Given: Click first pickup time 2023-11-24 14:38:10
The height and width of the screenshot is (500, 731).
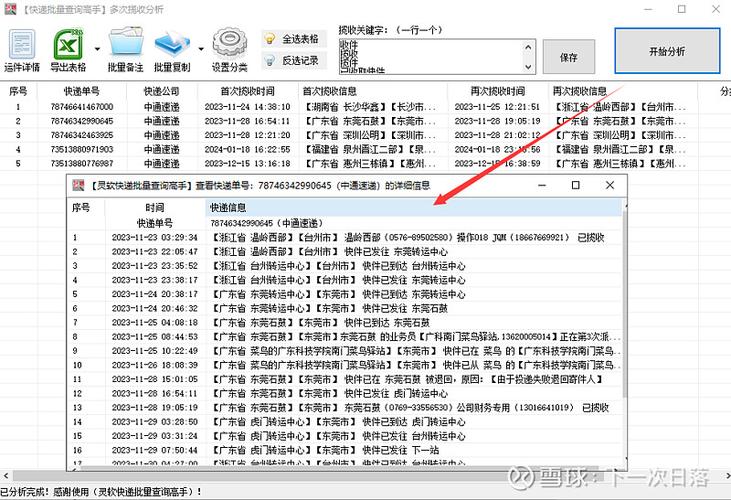Looking at the screenshot, I should (247, 107).
